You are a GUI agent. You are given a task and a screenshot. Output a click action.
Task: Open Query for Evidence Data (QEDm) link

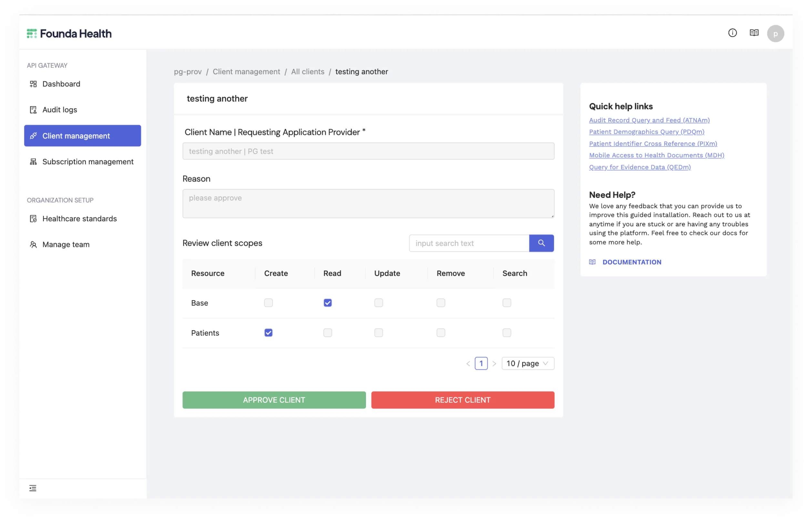coord(640,167)
